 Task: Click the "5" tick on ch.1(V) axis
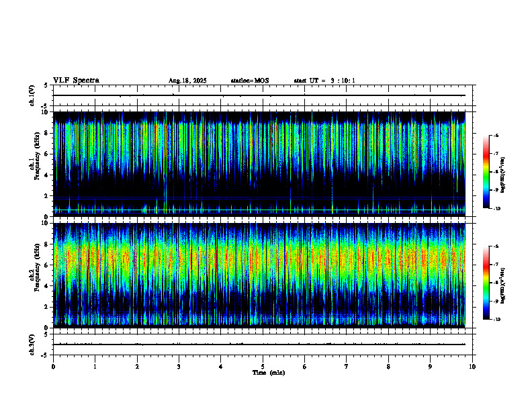coord(46,85)
